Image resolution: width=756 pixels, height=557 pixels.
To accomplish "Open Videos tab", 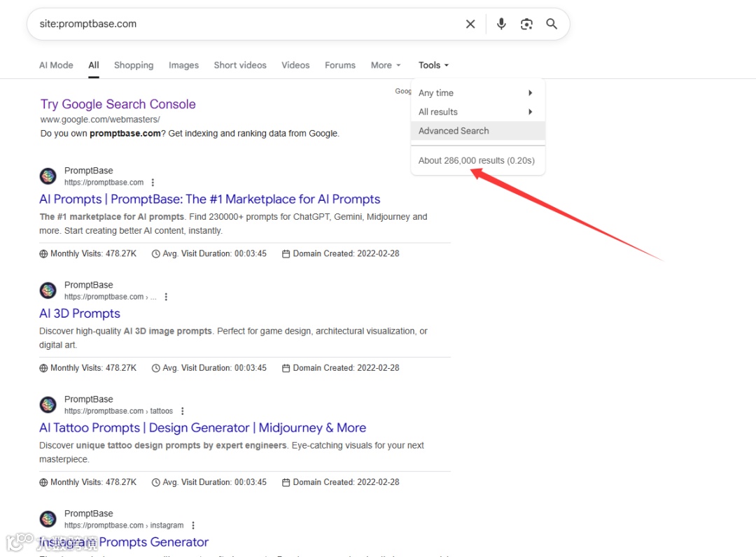I will (x=295, y=65).
